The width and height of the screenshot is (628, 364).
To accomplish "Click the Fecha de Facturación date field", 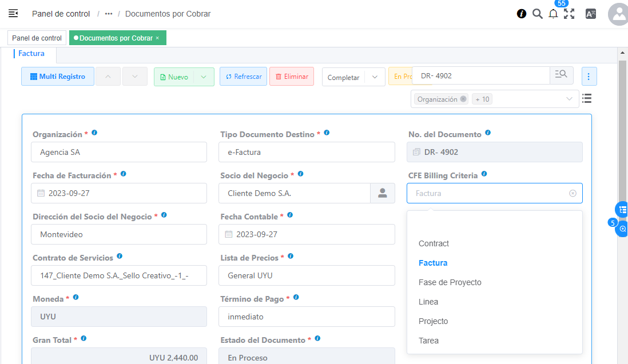I will pos(119,193).
